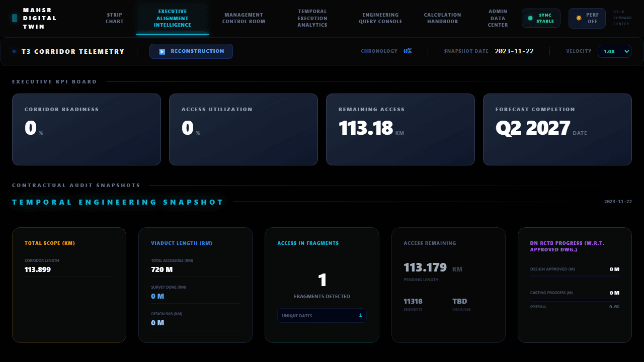
Task: Click the Access Remaining 113.179 value
Action: tap(426, 267)
